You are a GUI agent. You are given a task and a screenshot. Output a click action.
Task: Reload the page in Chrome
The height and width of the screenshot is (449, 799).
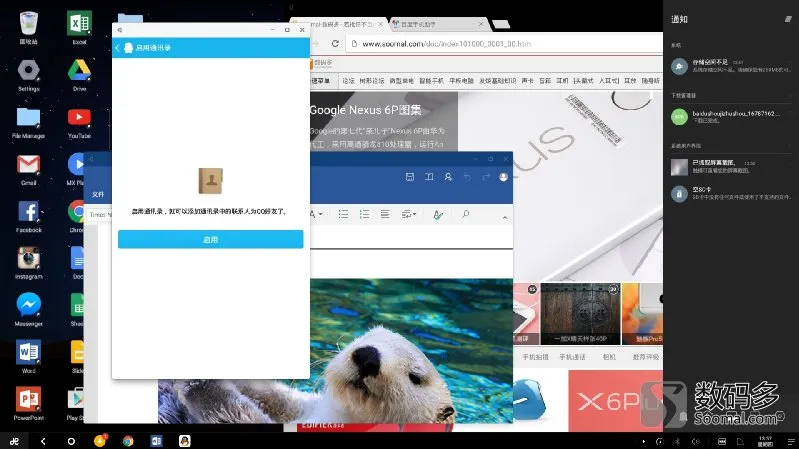point(335,44)
